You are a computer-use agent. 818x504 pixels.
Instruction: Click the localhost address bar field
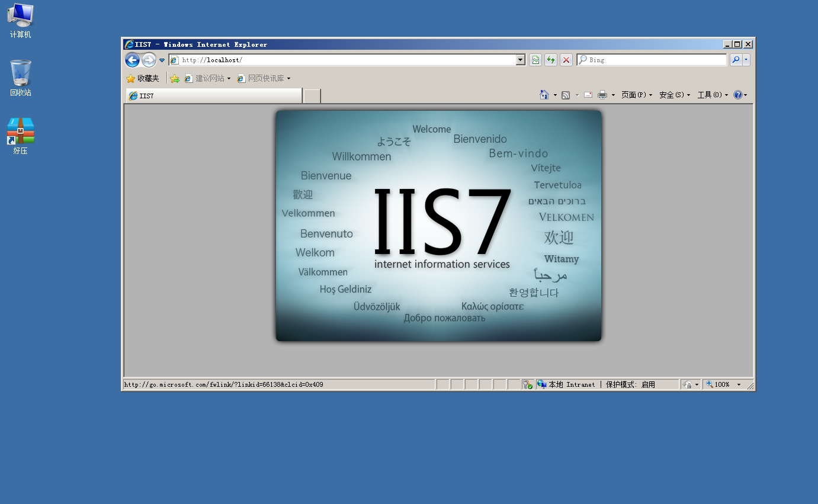342,60
